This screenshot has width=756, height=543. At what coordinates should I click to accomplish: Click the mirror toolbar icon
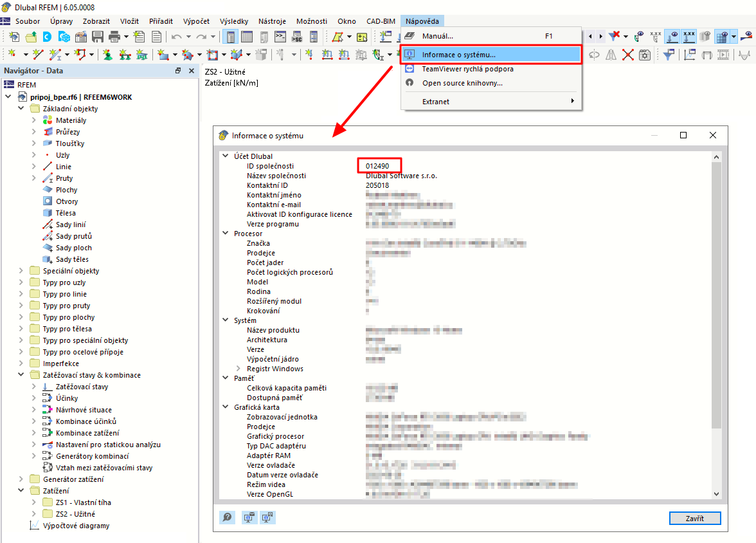coord(611,55)
